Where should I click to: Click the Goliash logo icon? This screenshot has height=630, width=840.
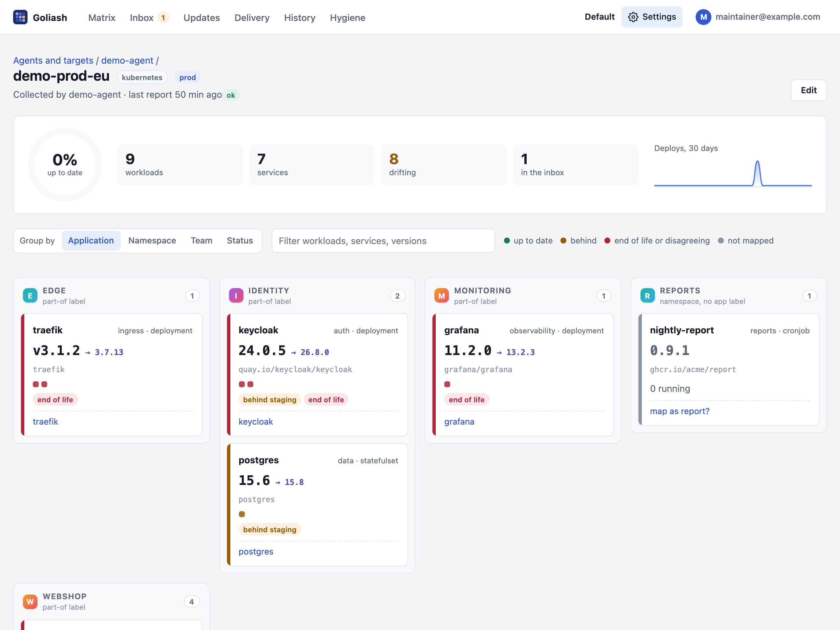(20, 17)
